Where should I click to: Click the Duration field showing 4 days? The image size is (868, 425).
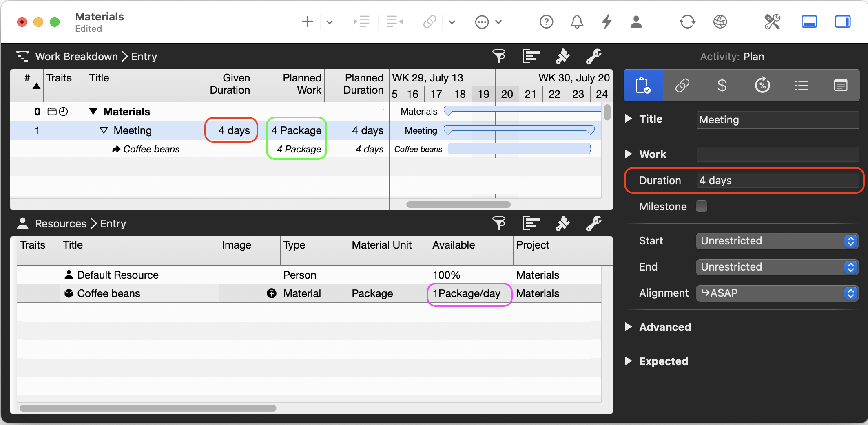pos(777,181)
